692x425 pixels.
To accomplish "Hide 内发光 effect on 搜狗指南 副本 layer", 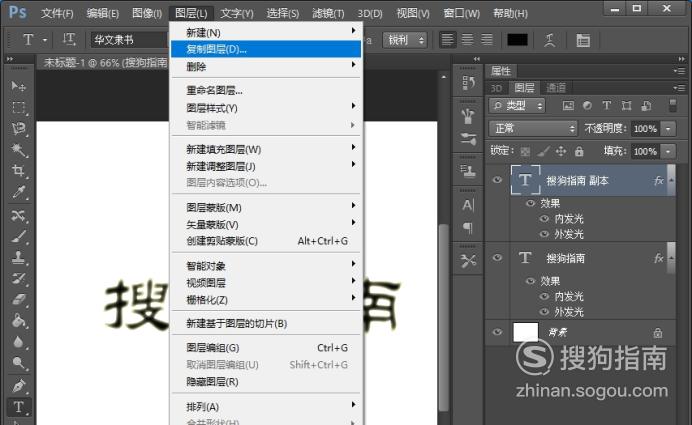I will 544,218.
